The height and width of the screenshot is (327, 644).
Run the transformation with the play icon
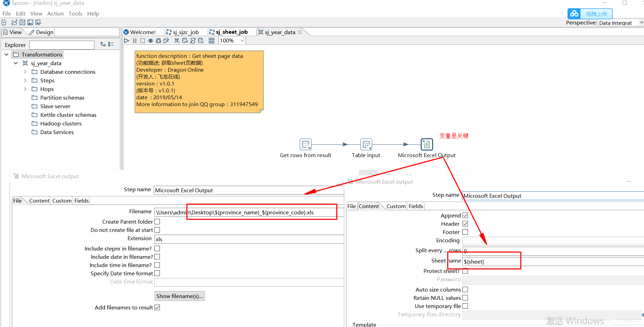(x=126, y=41)
